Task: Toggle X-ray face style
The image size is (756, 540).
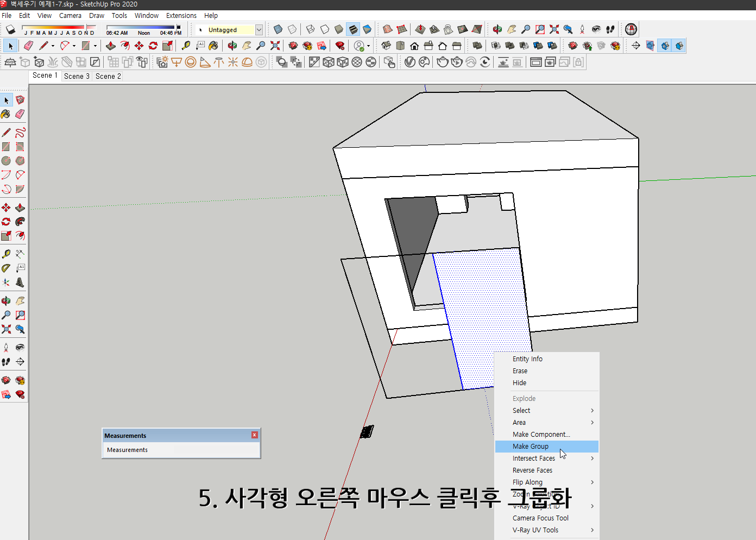Action: click(278, 29)
